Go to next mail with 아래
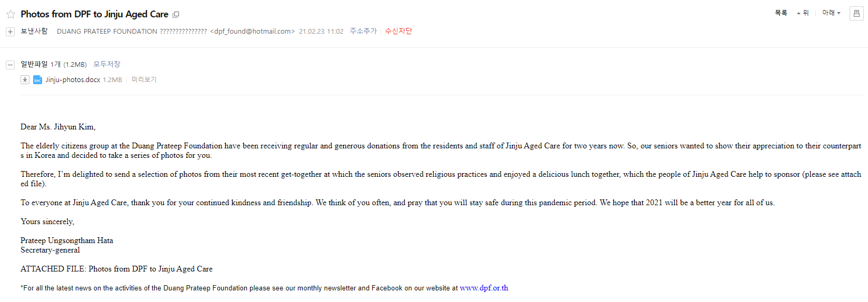 pos(831,13)
